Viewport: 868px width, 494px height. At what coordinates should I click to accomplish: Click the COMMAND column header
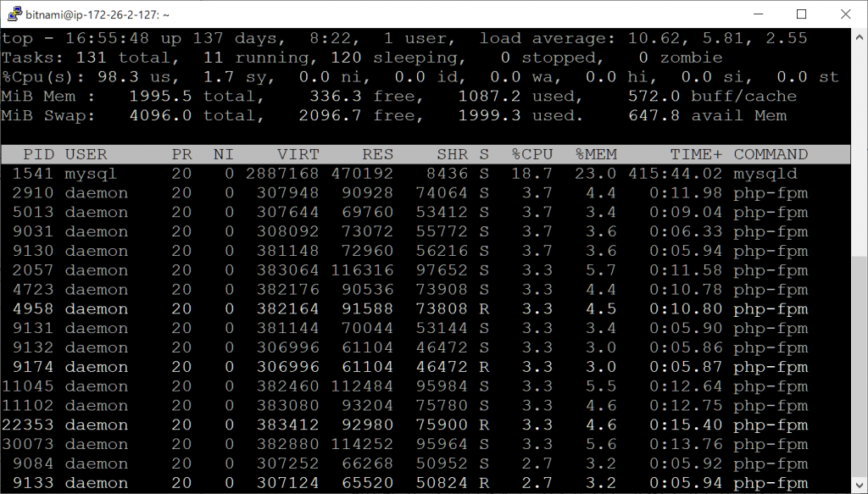pos(771,154)
